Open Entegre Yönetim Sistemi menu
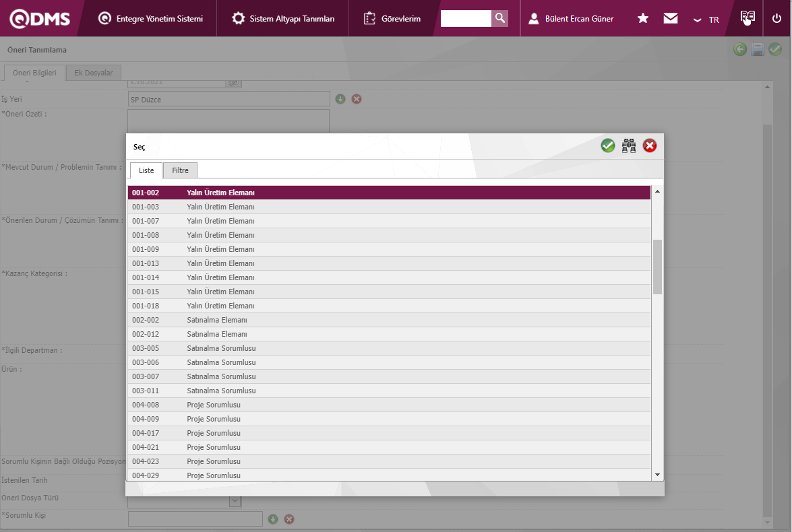792x532 pixels. point(150,18)
